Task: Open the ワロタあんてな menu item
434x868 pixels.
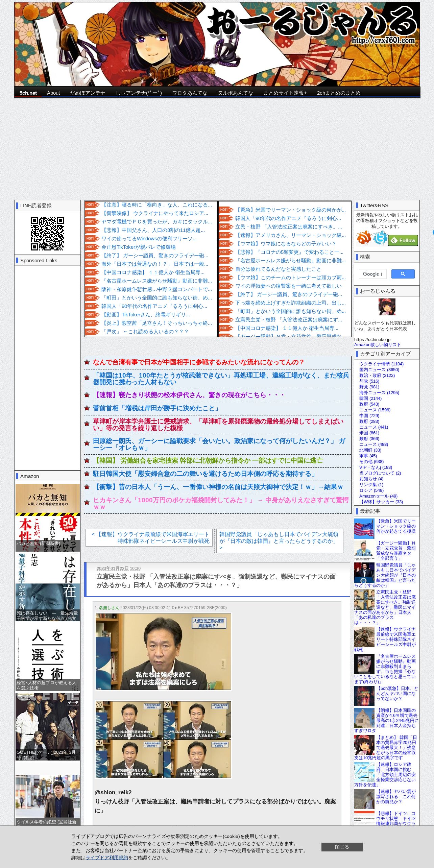Action: click(190, 93)
